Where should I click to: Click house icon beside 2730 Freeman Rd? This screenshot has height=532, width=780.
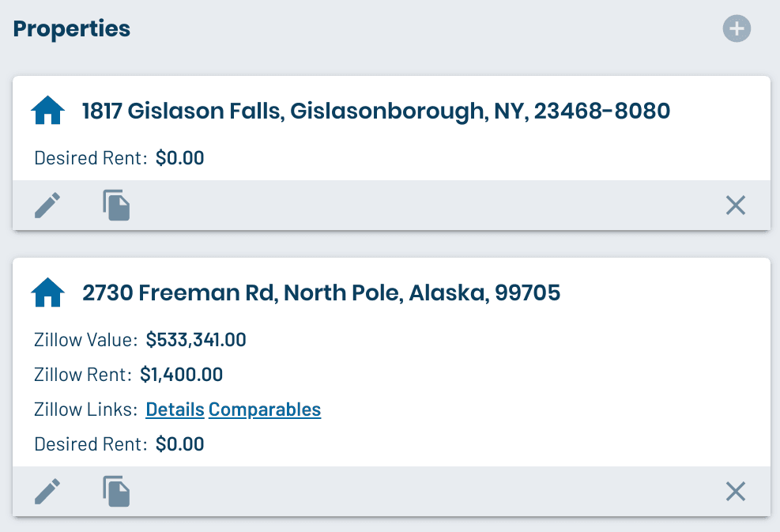(47, 293)
